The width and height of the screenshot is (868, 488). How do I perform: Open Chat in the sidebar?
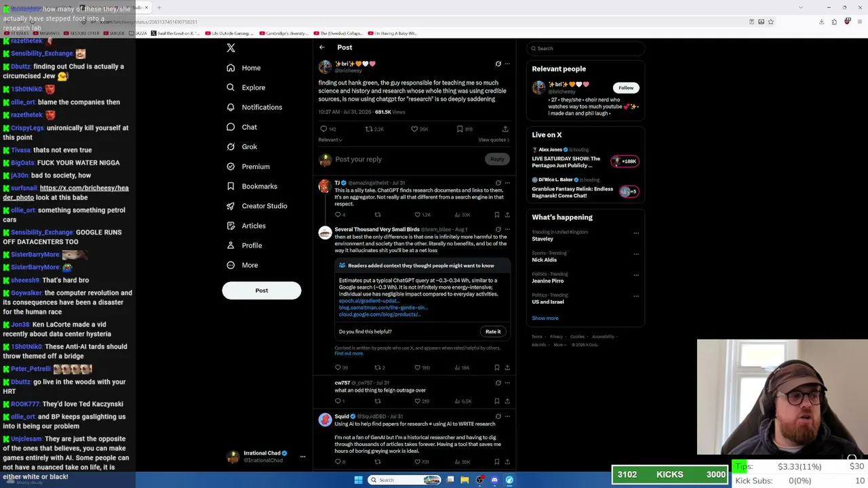coord(242,127)
